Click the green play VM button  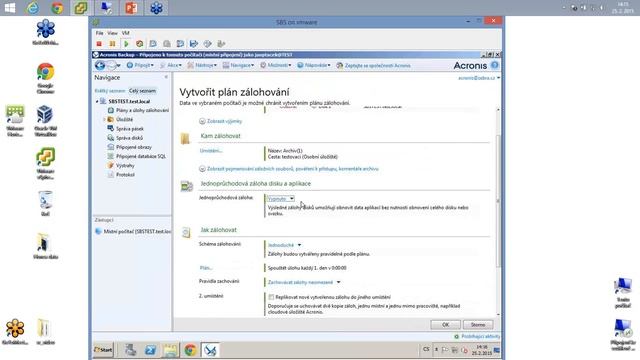coord(126,44)
